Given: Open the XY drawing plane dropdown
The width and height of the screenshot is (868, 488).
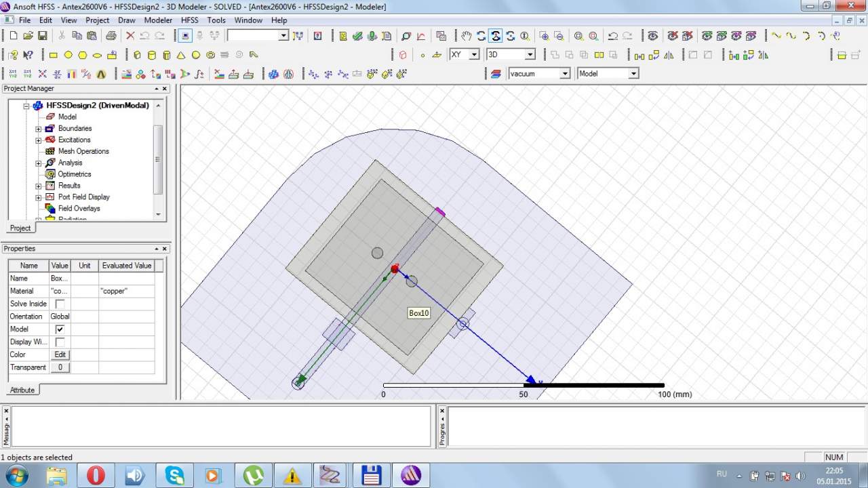Looking at the screenshot, I should tap(474, 55).
